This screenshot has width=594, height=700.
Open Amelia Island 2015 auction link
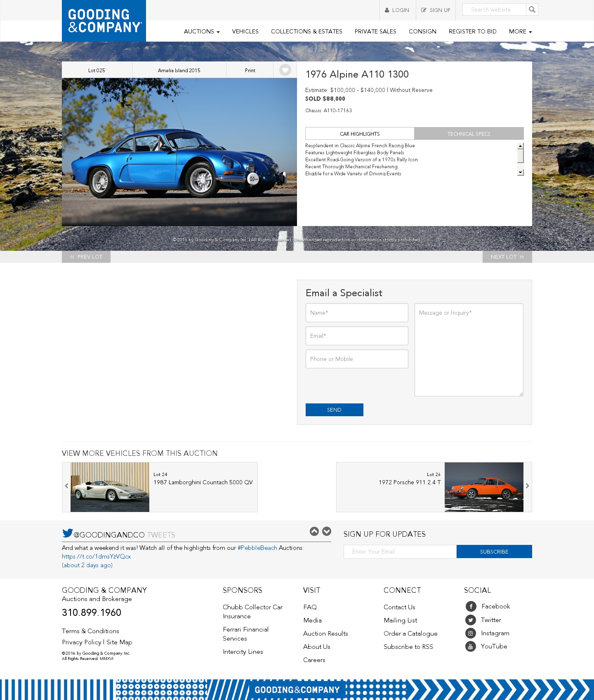179,70
